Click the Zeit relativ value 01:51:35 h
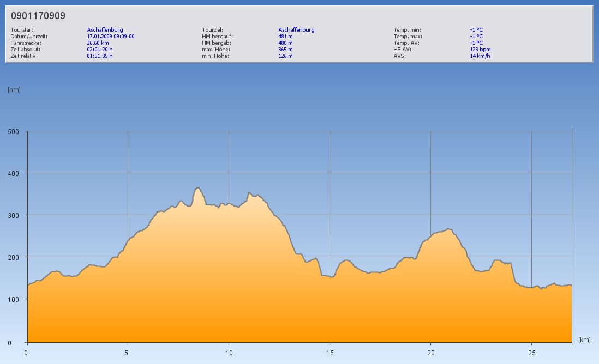 coord(100,56)
